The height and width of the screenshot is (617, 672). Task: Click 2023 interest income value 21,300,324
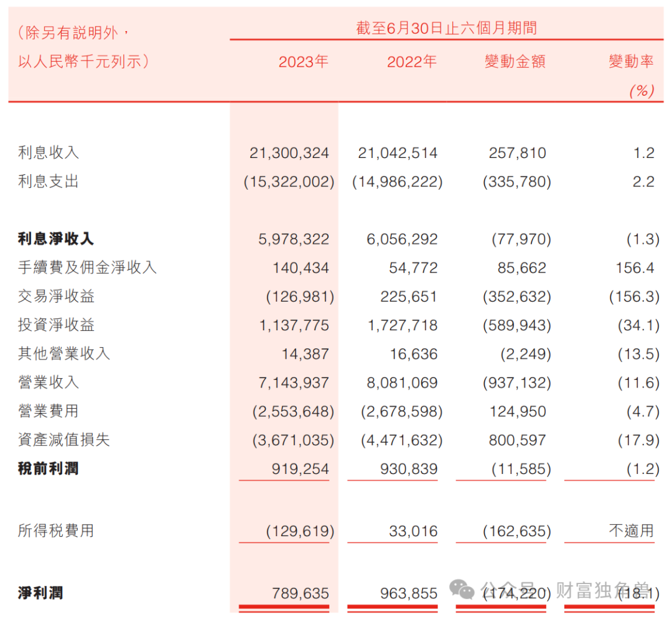pyautogui.click(x=289, y=153)
